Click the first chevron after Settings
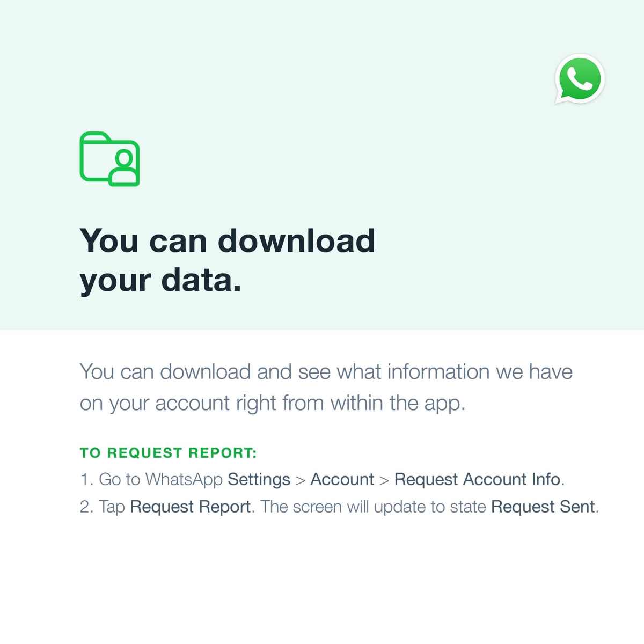Screen dimensions: 644x644 (x=300, y=480)
